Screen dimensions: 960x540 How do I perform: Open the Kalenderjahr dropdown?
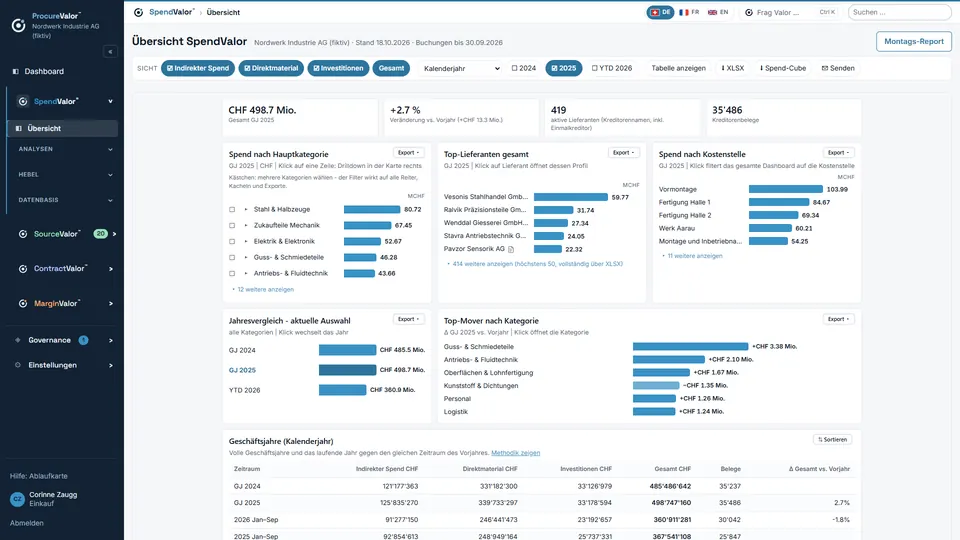(x=461, y=68)
